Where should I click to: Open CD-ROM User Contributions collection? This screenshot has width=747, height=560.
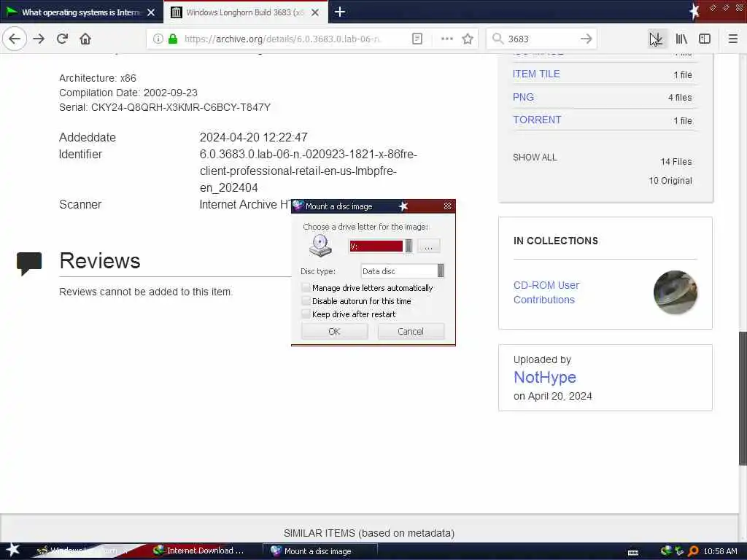click(x=546, y=292)
